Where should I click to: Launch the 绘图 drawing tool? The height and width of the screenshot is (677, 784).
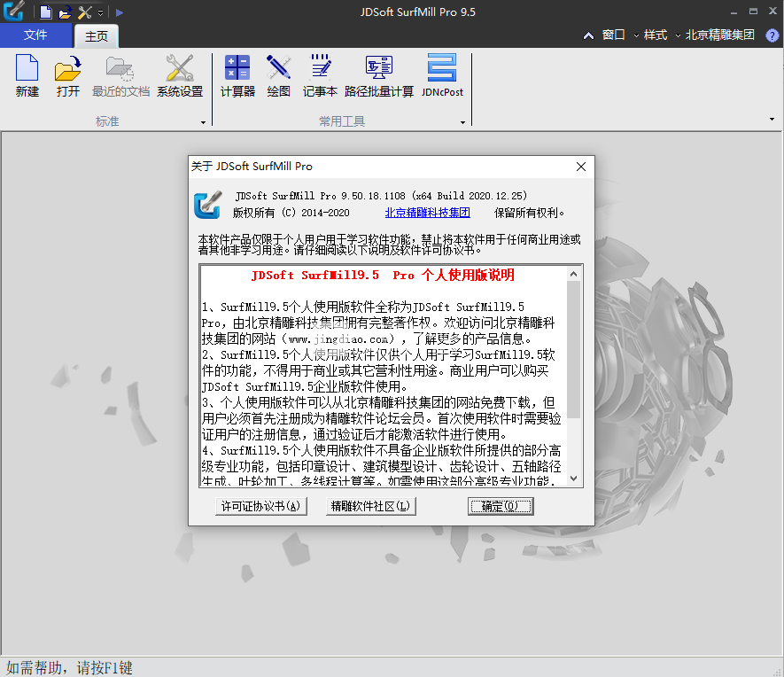(278, 76)
